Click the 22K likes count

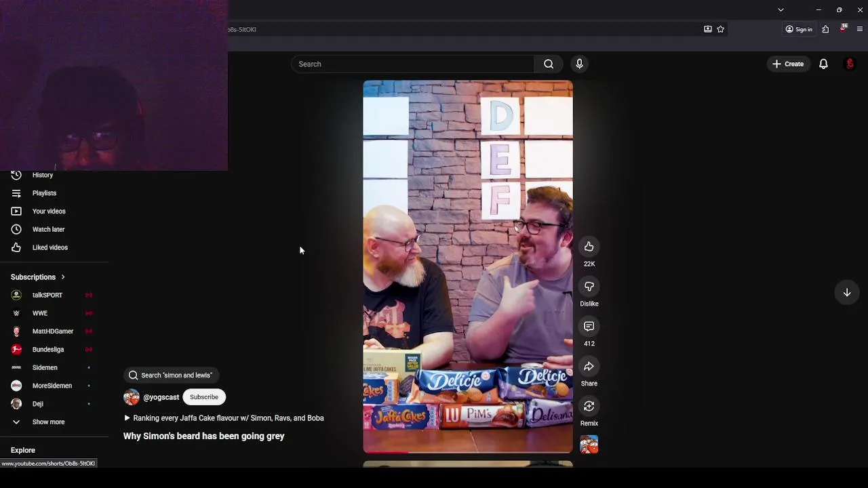pyautogui.click(x=589, y=264)
